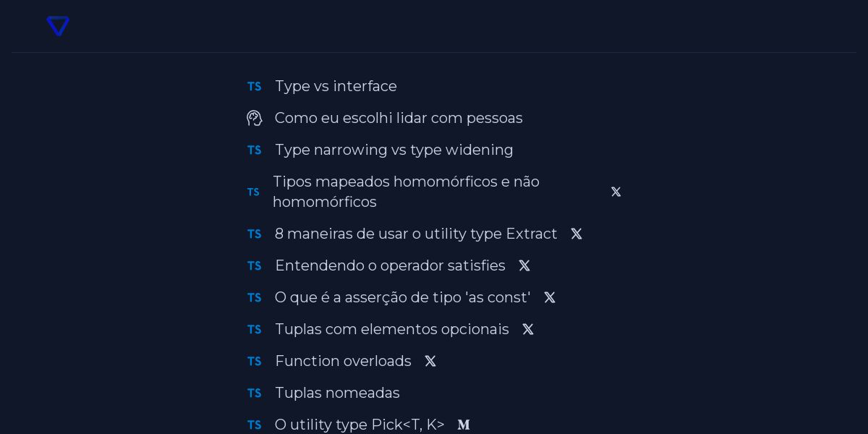Screen dimensions: 868x434
Task: Click X icon next to Function overloads
Action: (430, 361)
